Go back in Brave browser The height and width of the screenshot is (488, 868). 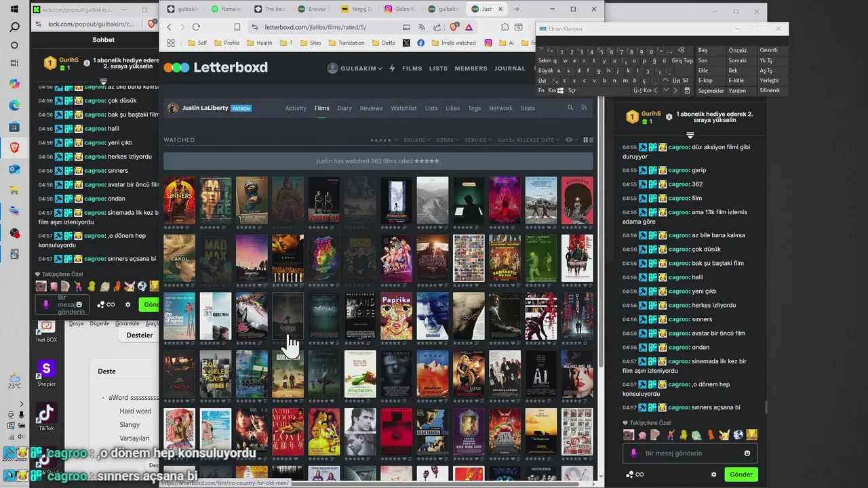click(170, 27)
